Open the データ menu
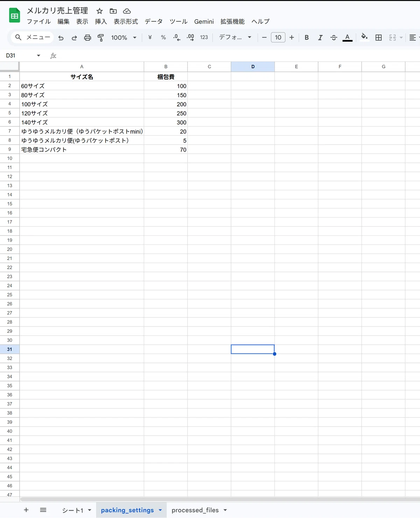Image resolution: width=420 pixels, height=518 pixels. tap(154, 21)
